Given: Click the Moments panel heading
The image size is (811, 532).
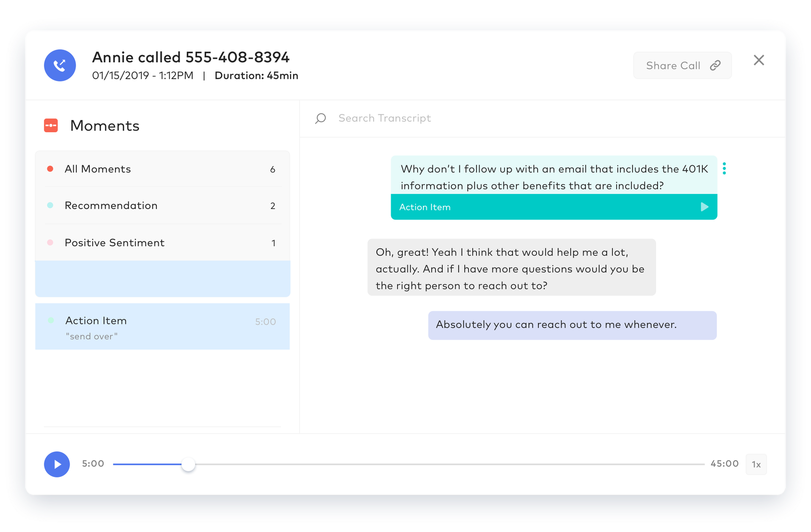Looking at the screenshot, I should click(x=105, y=126).
